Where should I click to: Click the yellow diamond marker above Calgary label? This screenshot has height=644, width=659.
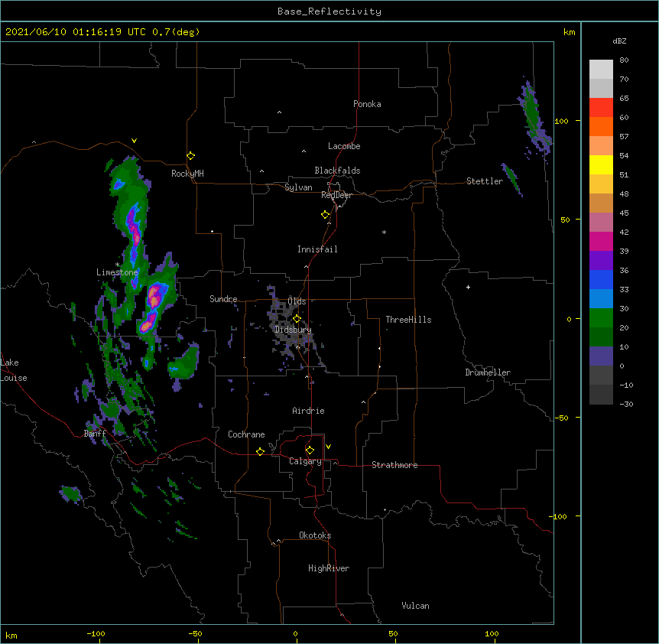click(x=310, y=450)
